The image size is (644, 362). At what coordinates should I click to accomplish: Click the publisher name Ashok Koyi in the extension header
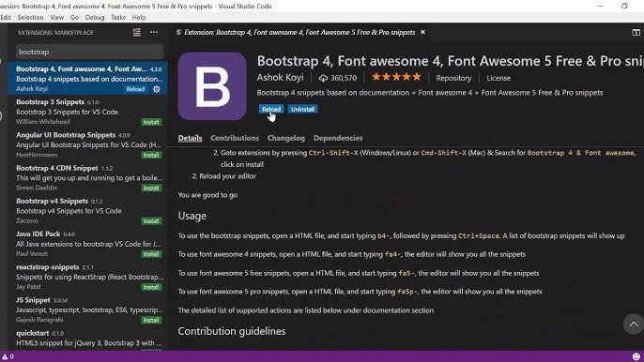point(280,77)
